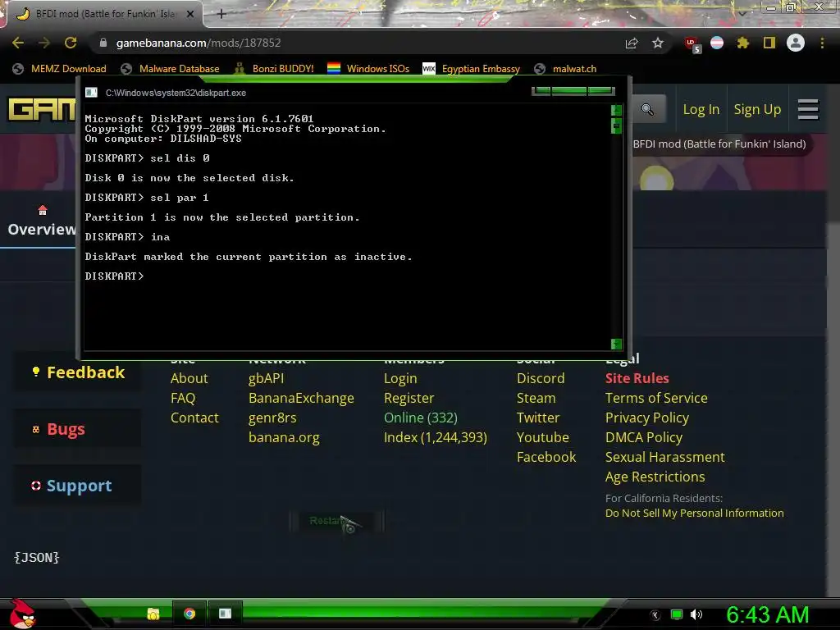The image size is (840, 630).
Task: Click the footer Login link
Action: click(x=400, y=378)
